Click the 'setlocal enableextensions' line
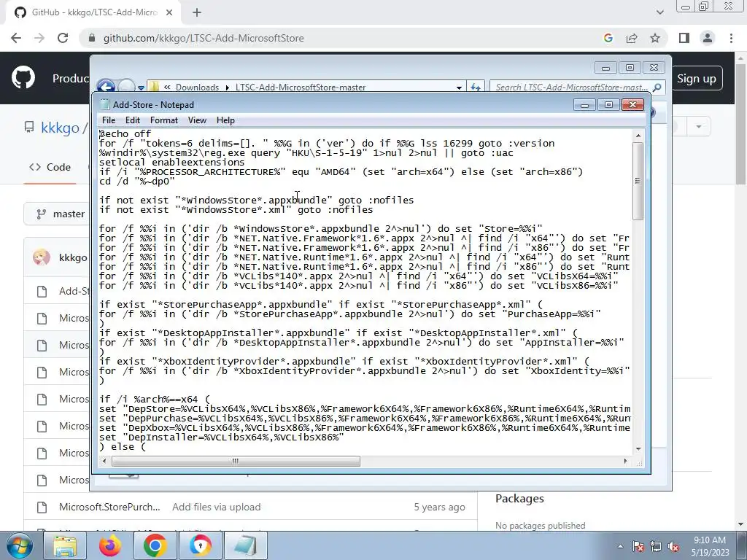Screen dimensions: 747x560 pos(171,163)
